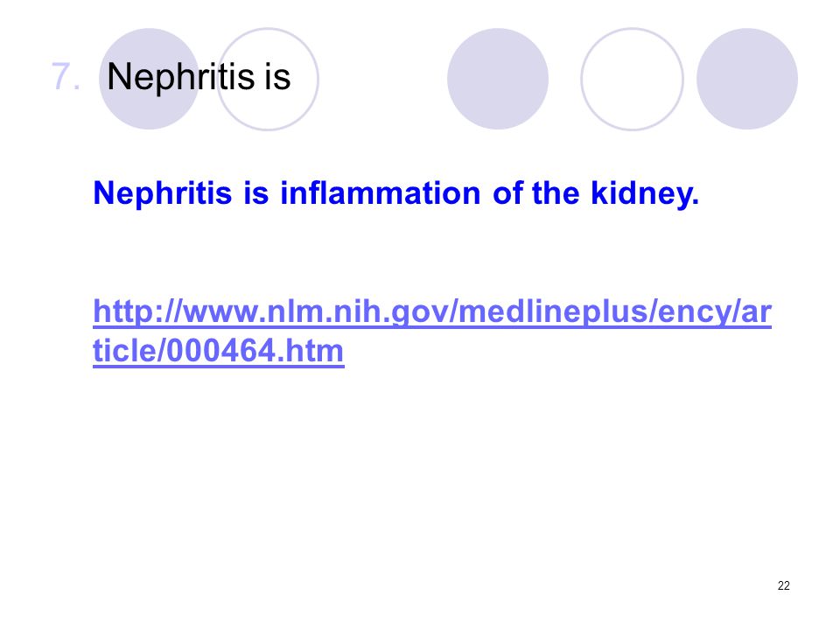The image size is (840, 630).
Task: Click the blue sentence about kidney inflammation
Action: pyautogui.click(x=395, y=193)
